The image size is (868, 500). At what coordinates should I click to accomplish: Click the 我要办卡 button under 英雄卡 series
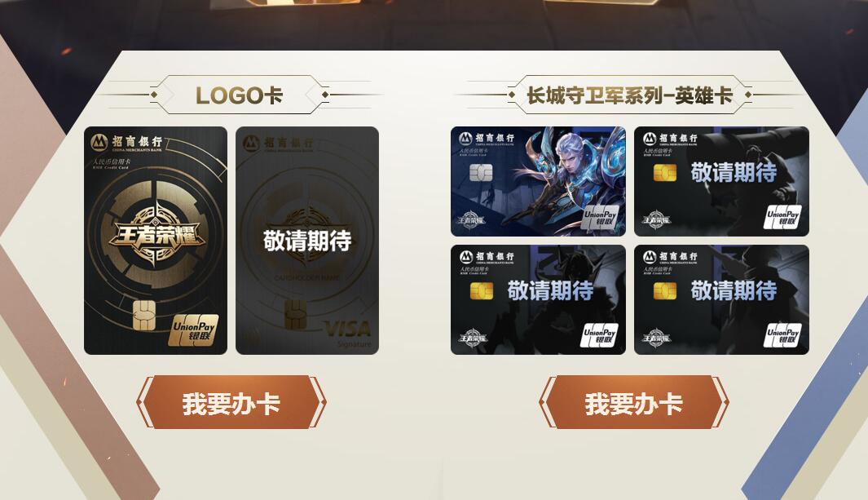634,403
